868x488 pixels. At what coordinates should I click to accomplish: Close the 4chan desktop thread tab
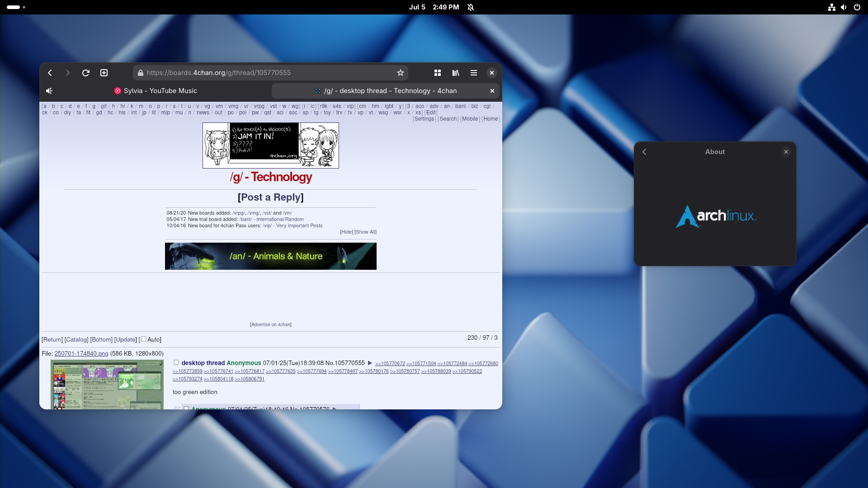click(x=492, y=91)
